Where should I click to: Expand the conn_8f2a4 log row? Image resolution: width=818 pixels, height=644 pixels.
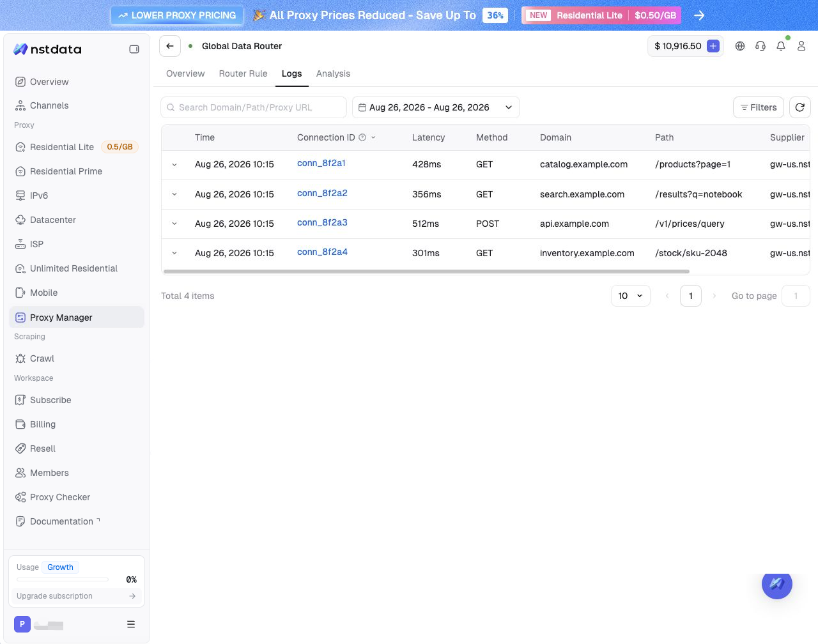[174, 253]
